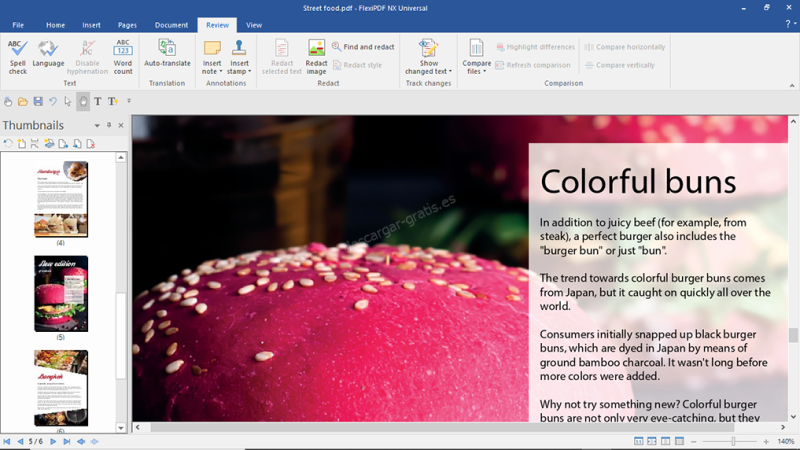Pin the Thumbnails panel
The image size is (800, 450).
[109, 126]
